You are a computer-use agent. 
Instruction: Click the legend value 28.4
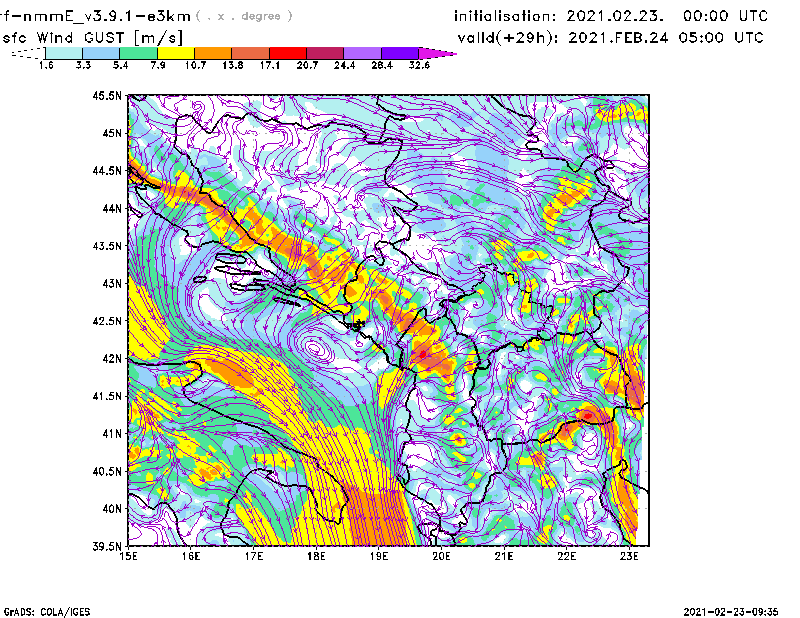point(382,65)
